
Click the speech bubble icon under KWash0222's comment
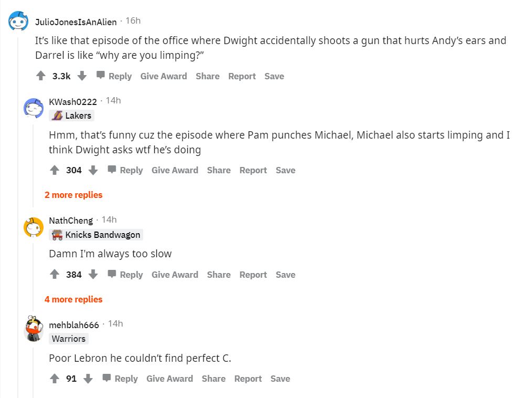112,170
